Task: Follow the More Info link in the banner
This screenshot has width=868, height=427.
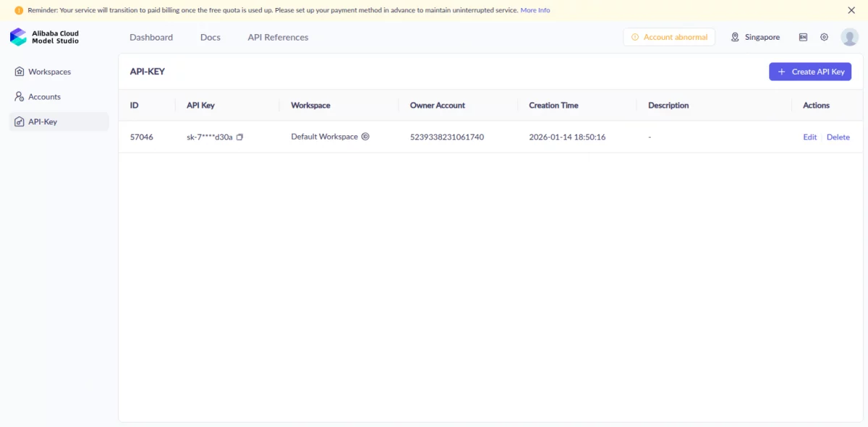Action: [x=535, y=10]
